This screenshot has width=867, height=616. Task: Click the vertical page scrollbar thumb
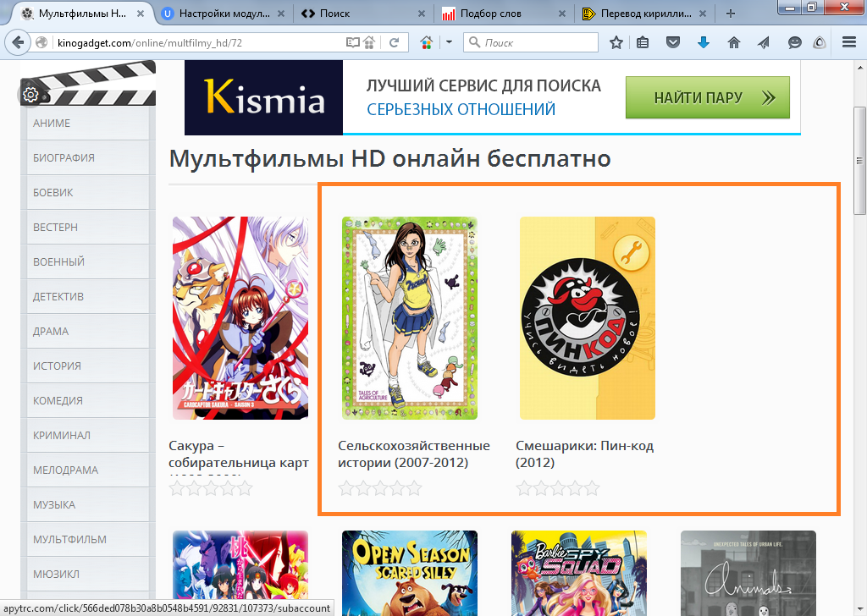pos(859,160)
